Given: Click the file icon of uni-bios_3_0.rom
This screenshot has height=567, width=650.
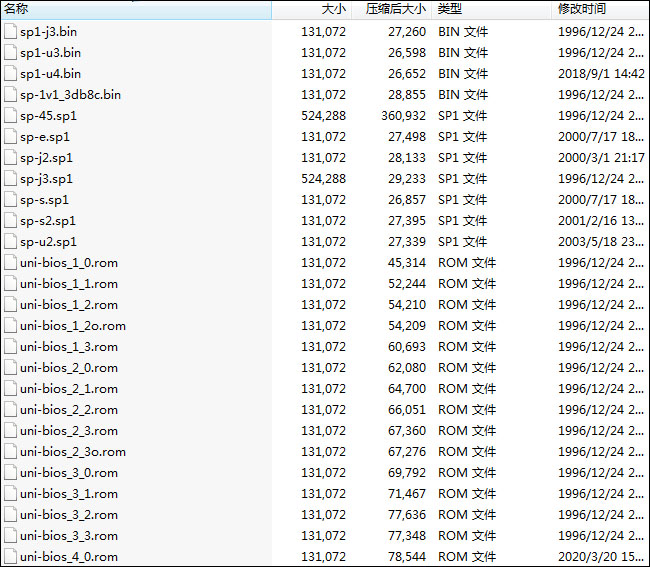Looking at the screenshot, I should coord(10,473).
